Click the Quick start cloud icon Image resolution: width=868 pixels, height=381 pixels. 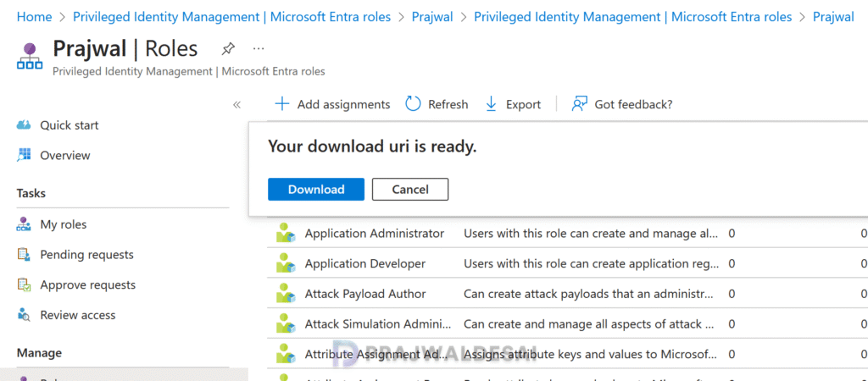coord(24,125)
